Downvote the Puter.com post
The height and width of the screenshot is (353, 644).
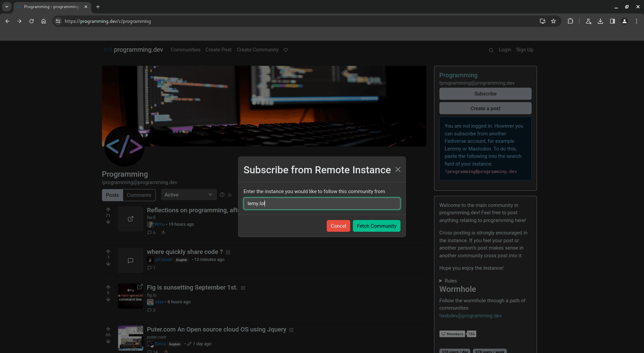[x=108, y=341]
